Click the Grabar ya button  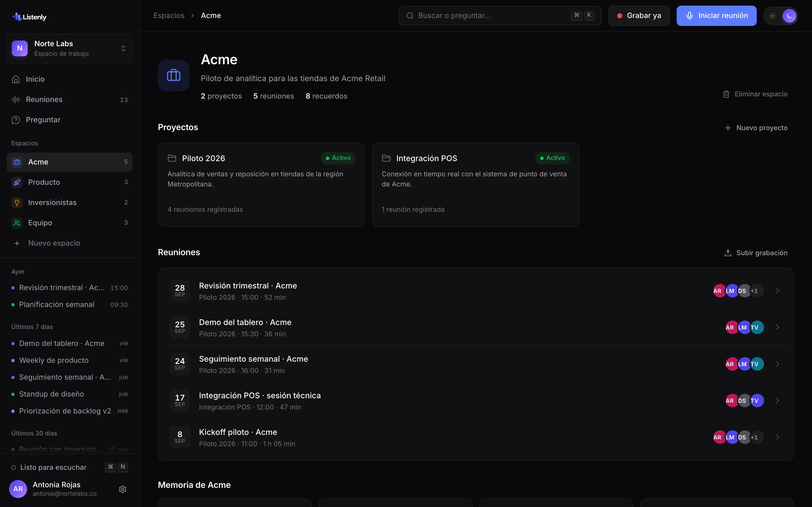(x=639, y=16)
